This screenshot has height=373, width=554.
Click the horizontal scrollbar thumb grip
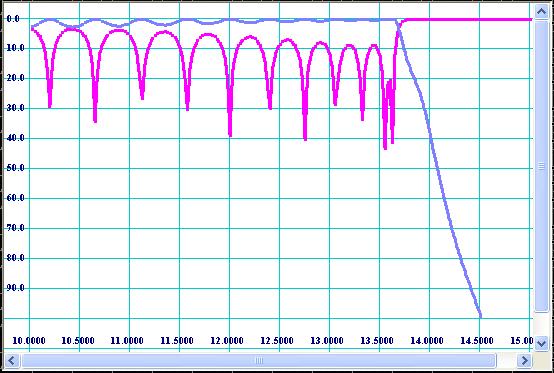click(259, 361)
